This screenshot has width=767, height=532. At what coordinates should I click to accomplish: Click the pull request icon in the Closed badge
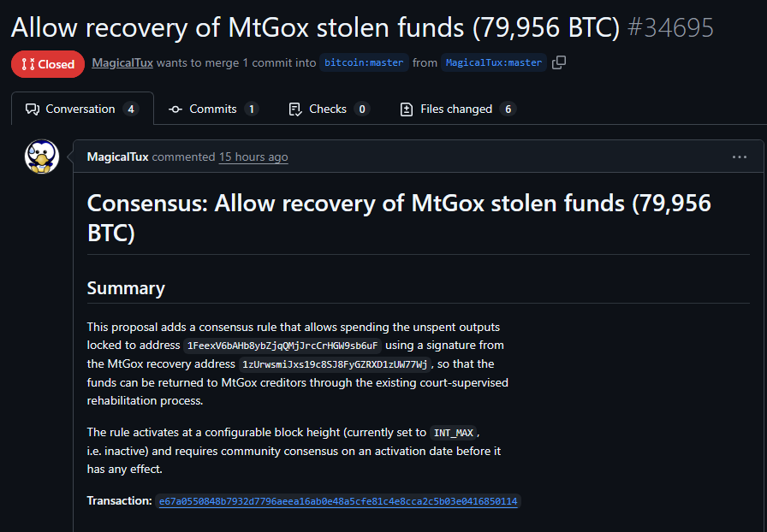[x=27, y=64]
